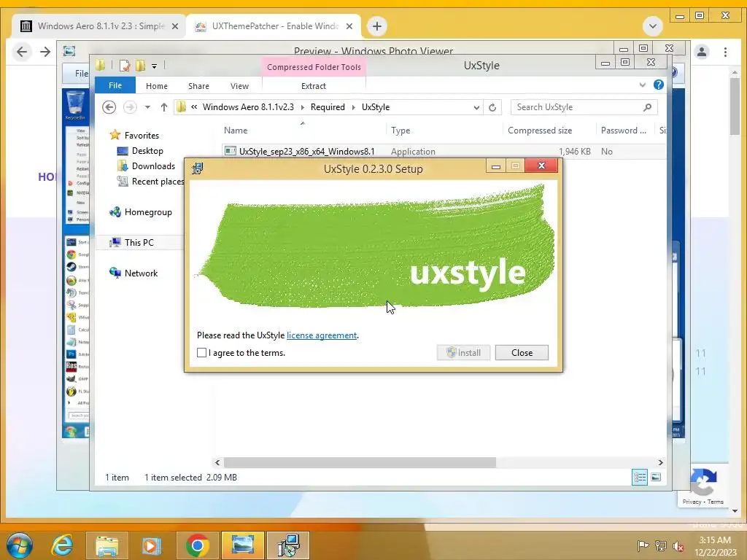The image size is (747, 560).
Task: Open the Share ribbon tab
Action: 198,86
